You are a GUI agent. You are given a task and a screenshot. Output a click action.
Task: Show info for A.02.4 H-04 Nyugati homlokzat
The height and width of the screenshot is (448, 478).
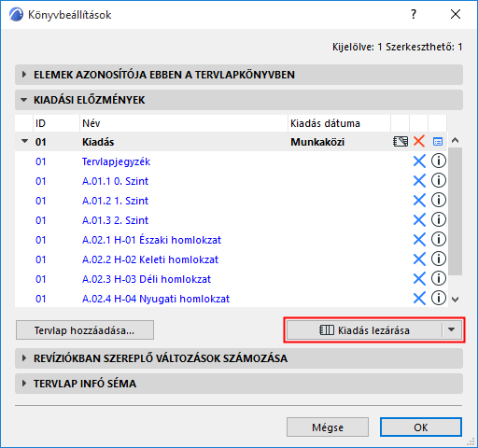click(439, 299)
